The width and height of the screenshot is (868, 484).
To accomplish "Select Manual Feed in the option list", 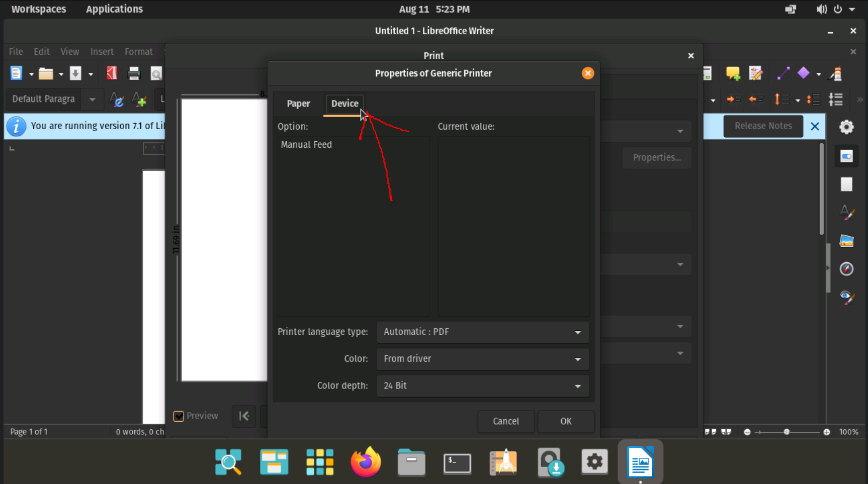I will tap(306, 145).
